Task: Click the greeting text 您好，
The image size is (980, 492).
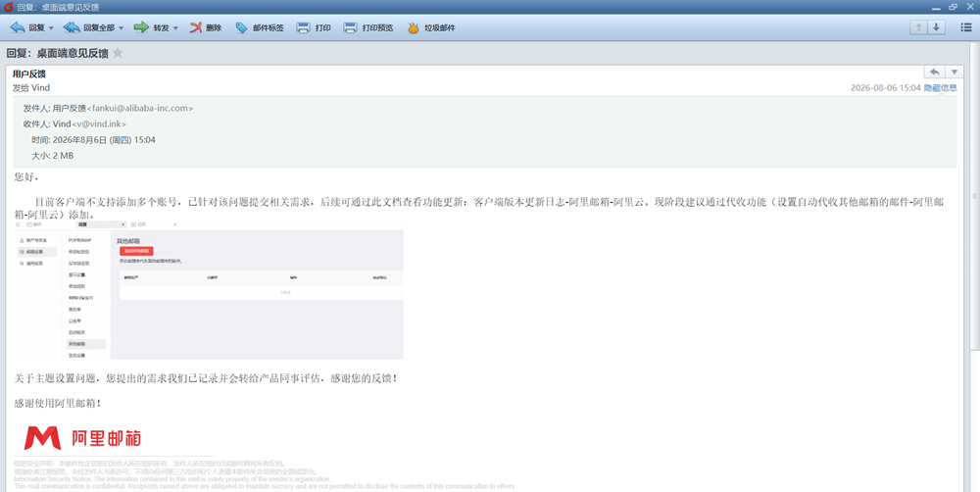Action: click(x=26, y=177)
